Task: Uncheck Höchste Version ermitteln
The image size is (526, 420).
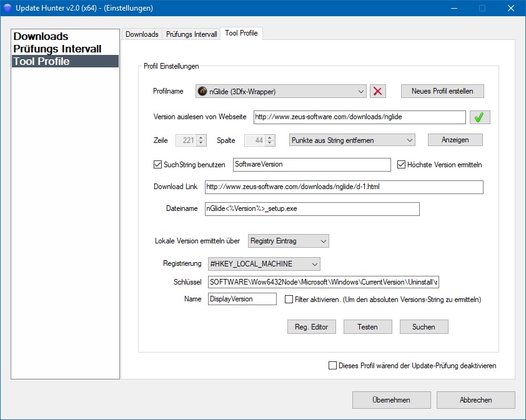Action: (x=402, y=165)
